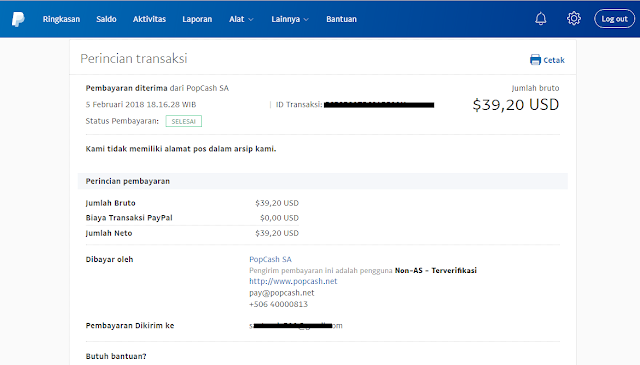Open settings gear icon
The height and width of the screenshot is (365, 640).
[x=574, y=18]
